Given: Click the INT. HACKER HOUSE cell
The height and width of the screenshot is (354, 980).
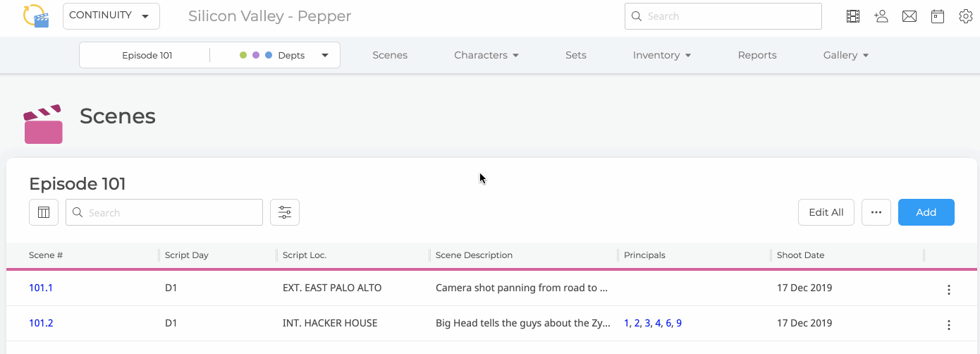Looking at the screenshot, I should (x=330, y=323).
